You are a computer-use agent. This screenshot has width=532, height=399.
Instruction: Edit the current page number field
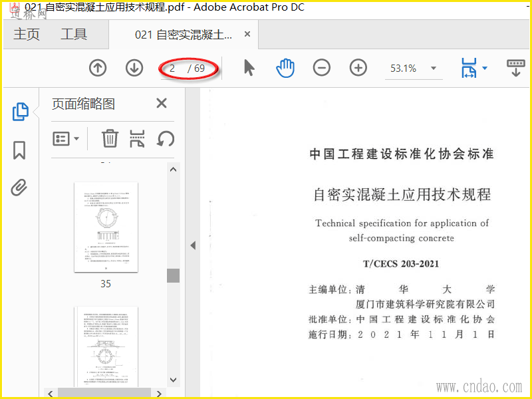click(x=172, y=68)
